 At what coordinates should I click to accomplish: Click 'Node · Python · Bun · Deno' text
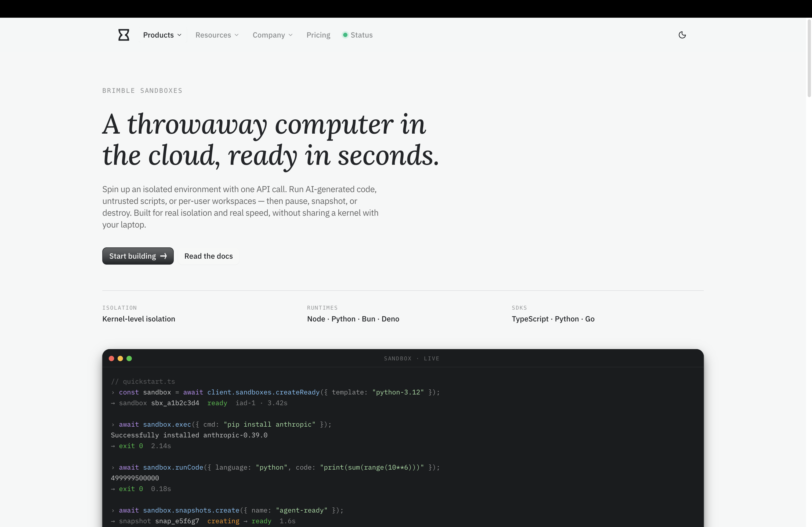(x=353, y=319)
